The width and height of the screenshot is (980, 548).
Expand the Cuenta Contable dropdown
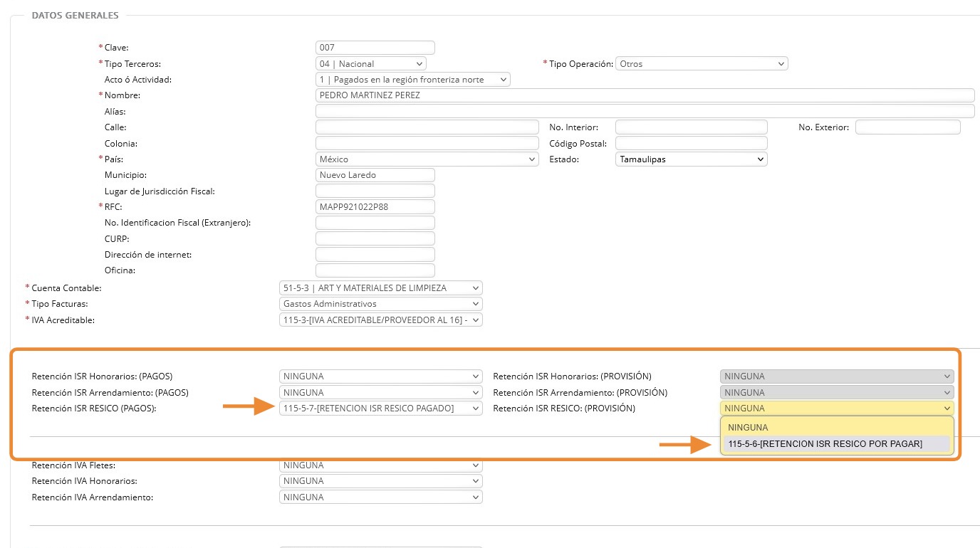(381, 288)
